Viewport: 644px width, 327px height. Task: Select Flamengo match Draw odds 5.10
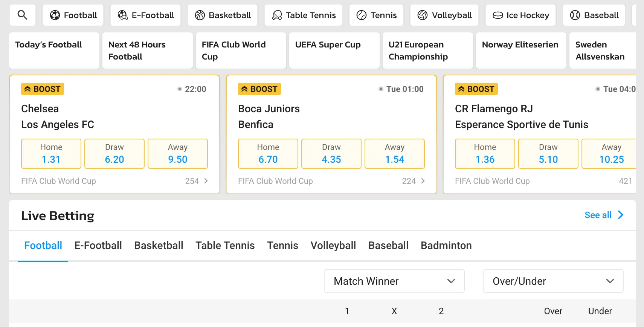coord(548,154)
